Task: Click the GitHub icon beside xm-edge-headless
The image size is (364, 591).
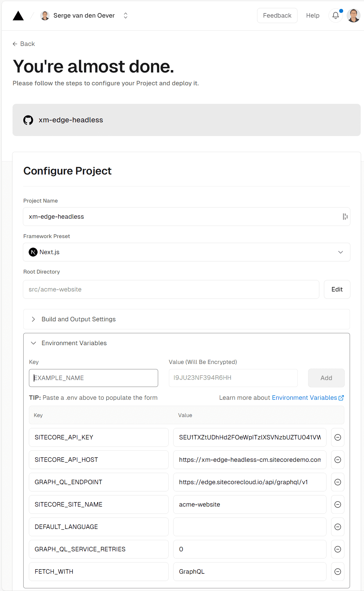Action: coord(28,120)
